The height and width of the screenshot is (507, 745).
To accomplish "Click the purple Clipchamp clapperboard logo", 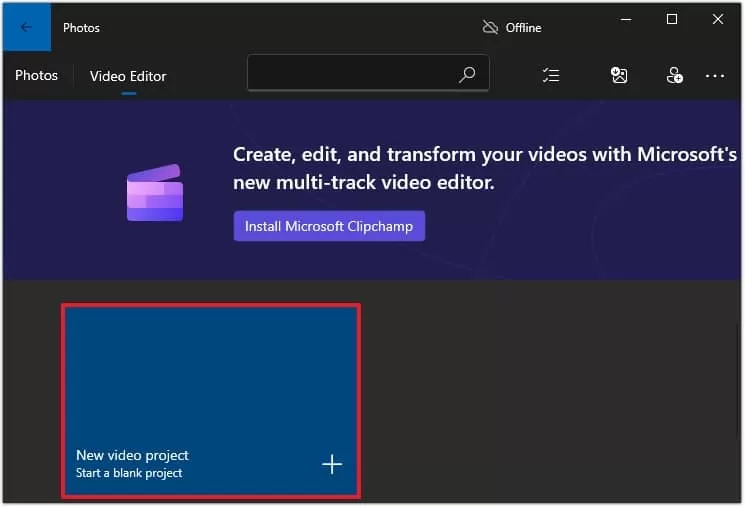I will [x=155, y=192].
